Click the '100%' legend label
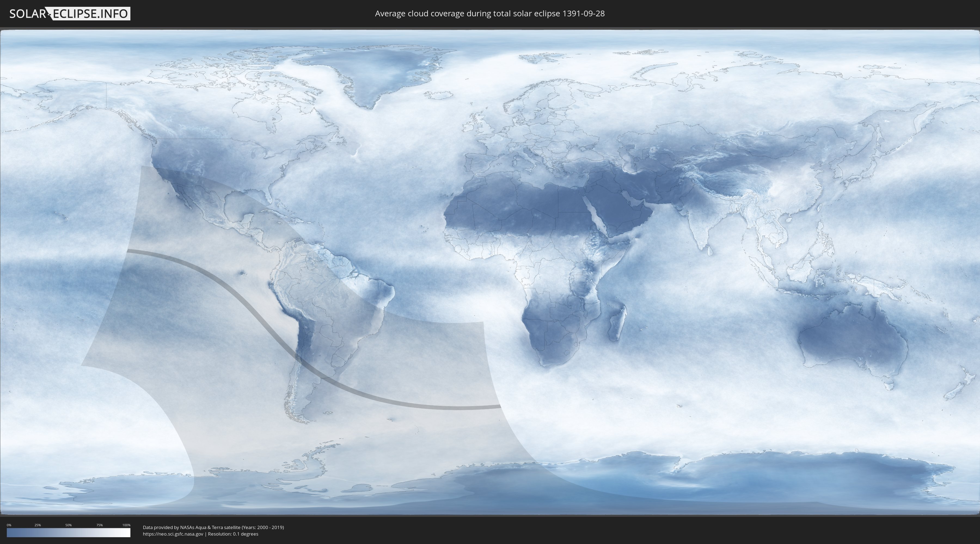This screenshot has height=544, width=980. [x=126, y=525]
